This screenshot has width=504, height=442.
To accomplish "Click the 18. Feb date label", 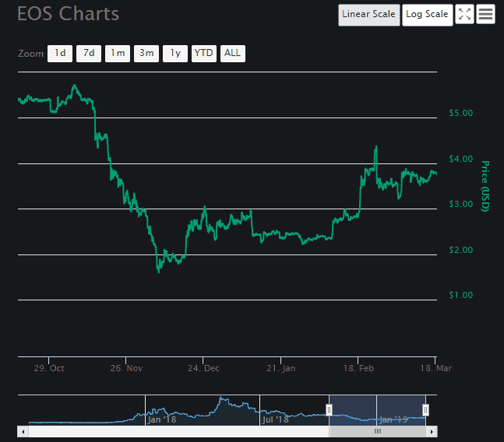I will (x=358, y=368).
